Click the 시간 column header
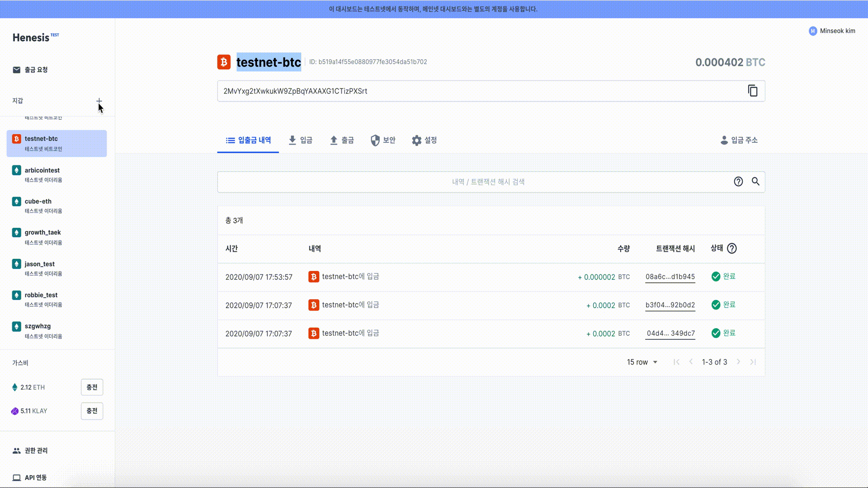 [231, 249]
